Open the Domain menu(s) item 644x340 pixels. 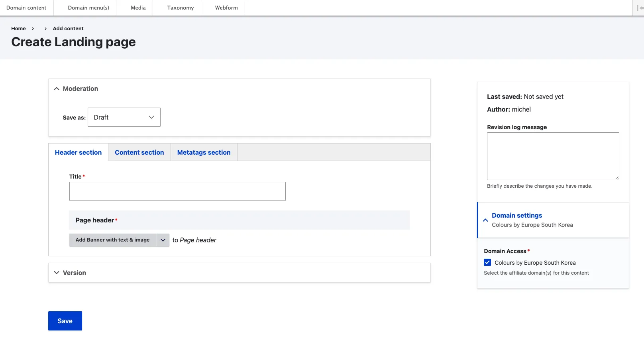click(88, 8)
